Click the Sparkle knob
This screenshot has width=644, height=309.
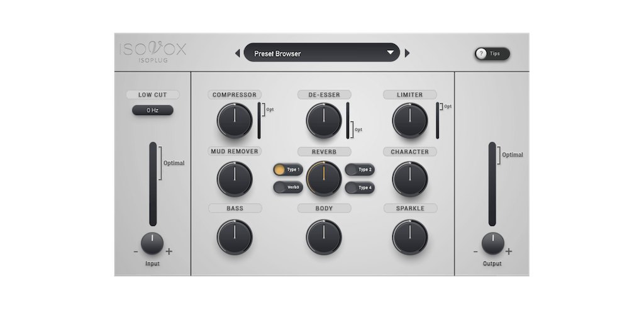(x=409, y=237)
